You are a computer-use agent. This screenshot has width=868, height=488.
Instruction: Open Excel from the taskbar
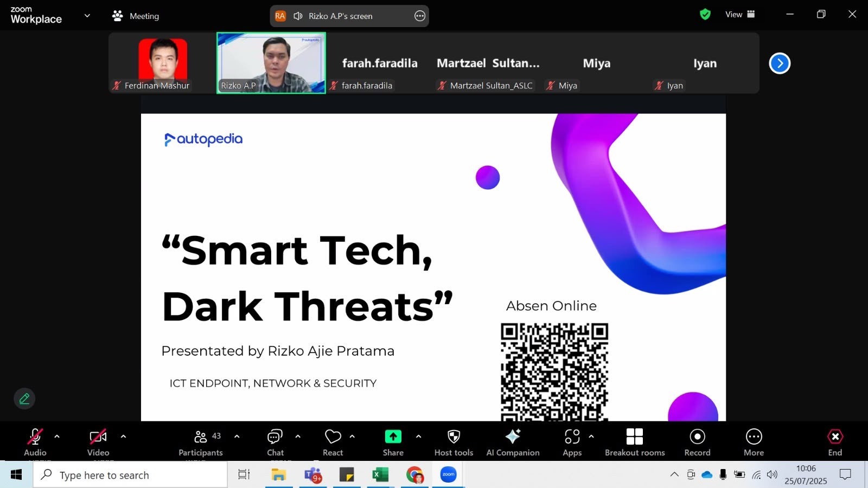point(380,475)
